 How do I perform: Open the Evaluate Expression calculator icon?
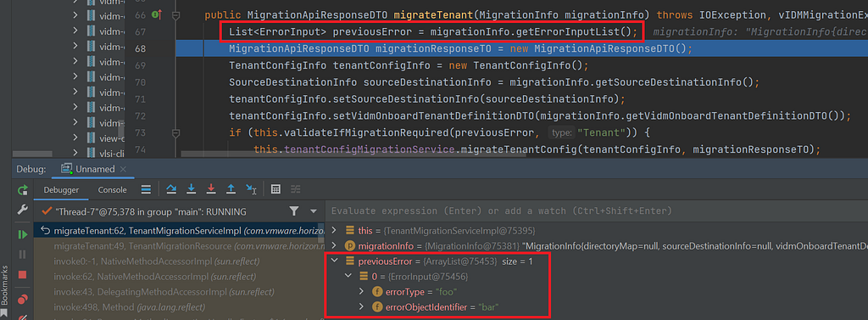click(275, 189)
